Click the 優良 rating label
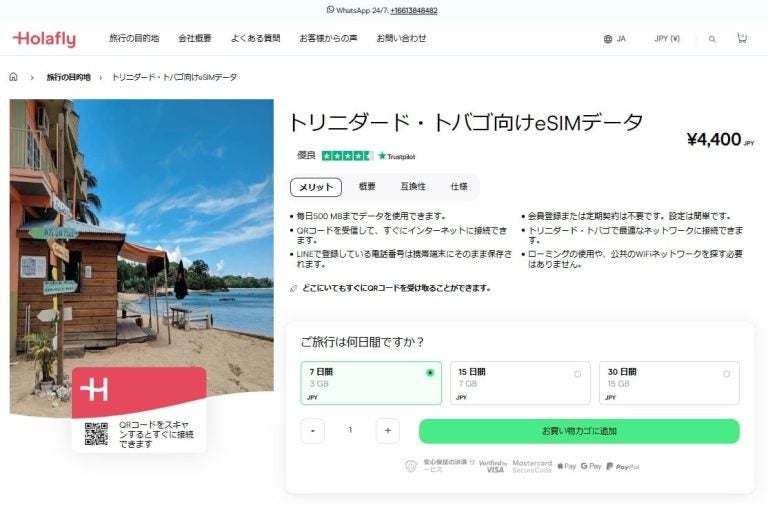This screenshot has width=768, height=505. pos(306,156)
